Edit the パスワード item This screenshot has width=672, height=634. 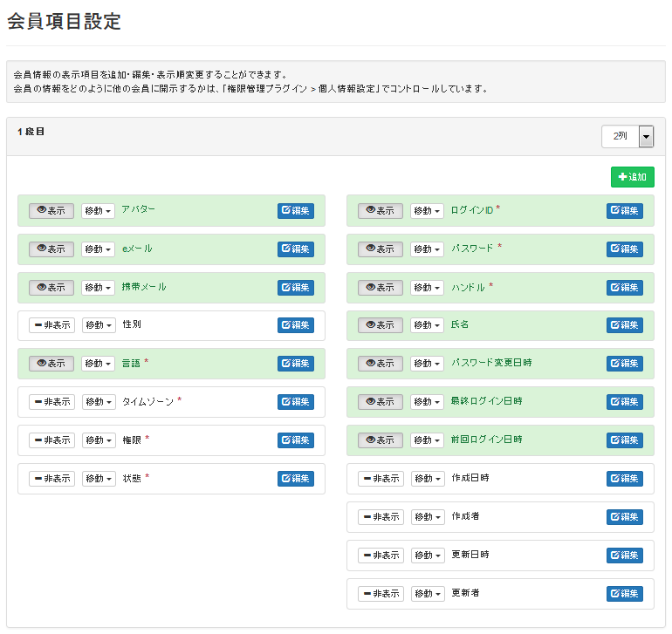624,249
